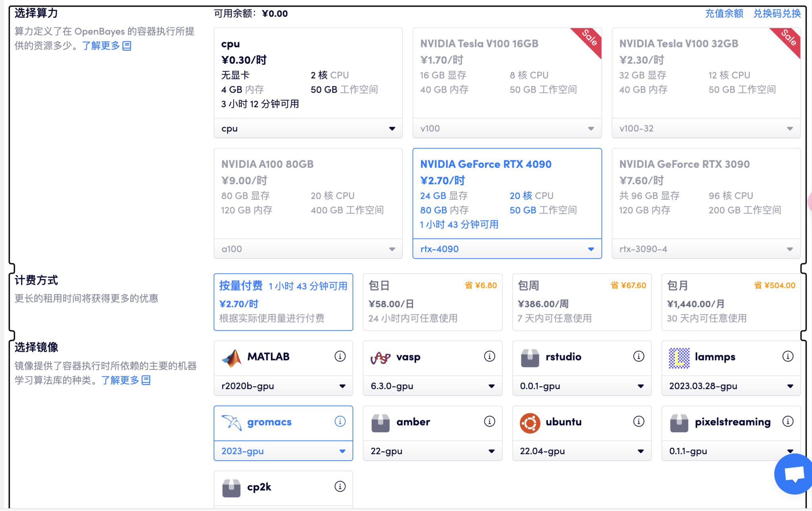Viewport: 812px width, 511px height.
Task: Click info icon next to ubuntu
Action: click(638, 421)
